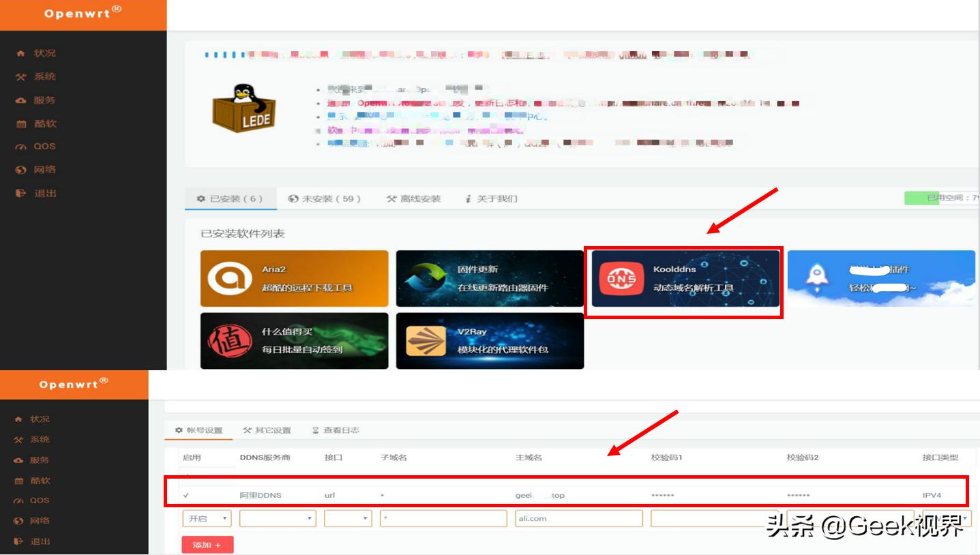Open the 什么值得买 red 值 icon
The width and height of the screenshot is (980, 555).
[x=229, y=341]
